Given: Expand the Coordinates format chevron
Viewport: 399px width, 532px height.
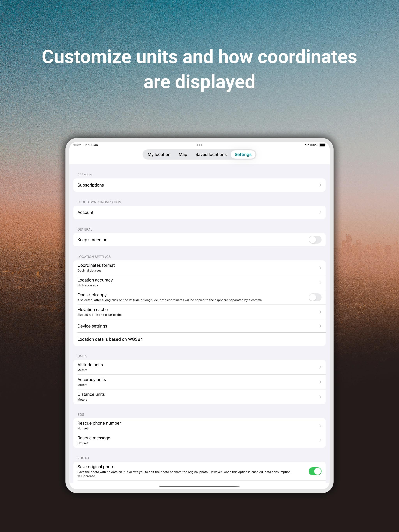Looking at the screenshot, I should (x=320, y=268).
